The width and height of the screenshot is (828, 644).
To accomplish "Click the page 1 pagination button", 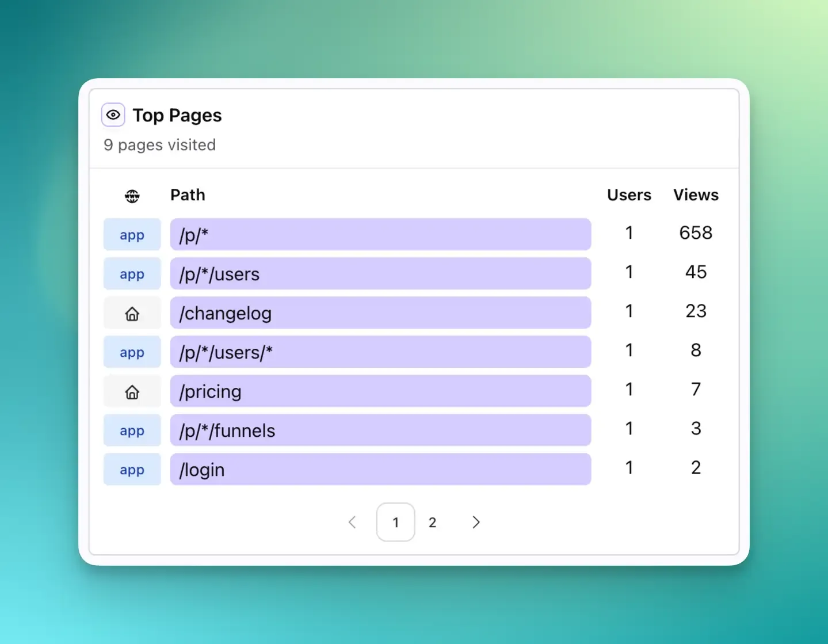I will [395, 522].
